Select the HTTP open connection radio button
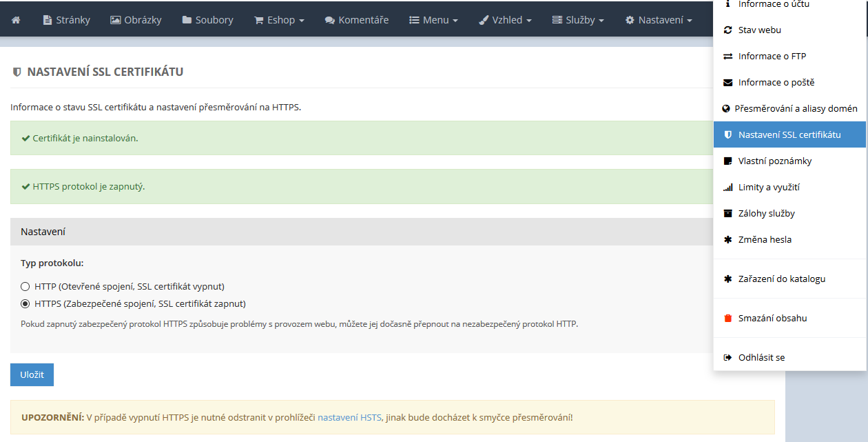 pyautogui.click(x=25, y=286)
